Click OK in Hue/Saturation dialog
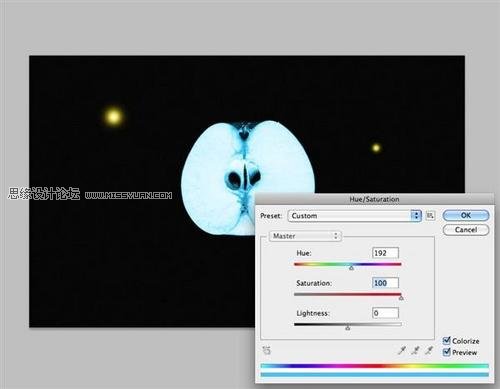Screen dimensions: 500x389 (x=466, y=215)
